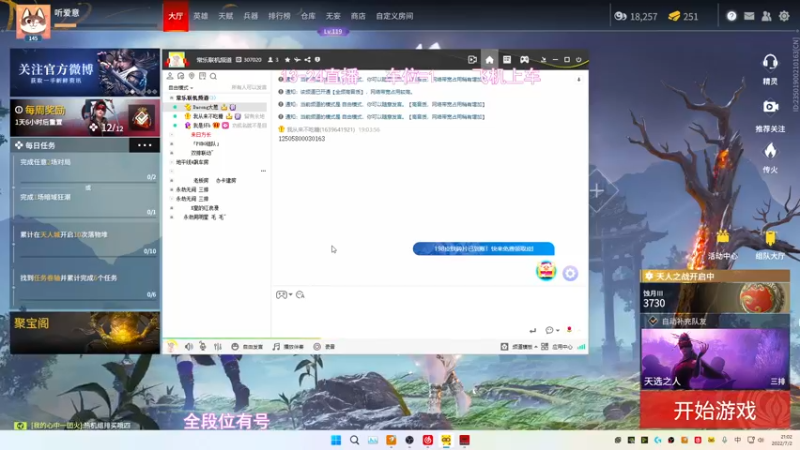Click the user icon in YY sidebar toolbar
Image resolution: width=800 pixels, height=450 pixels.
point(170,76)
